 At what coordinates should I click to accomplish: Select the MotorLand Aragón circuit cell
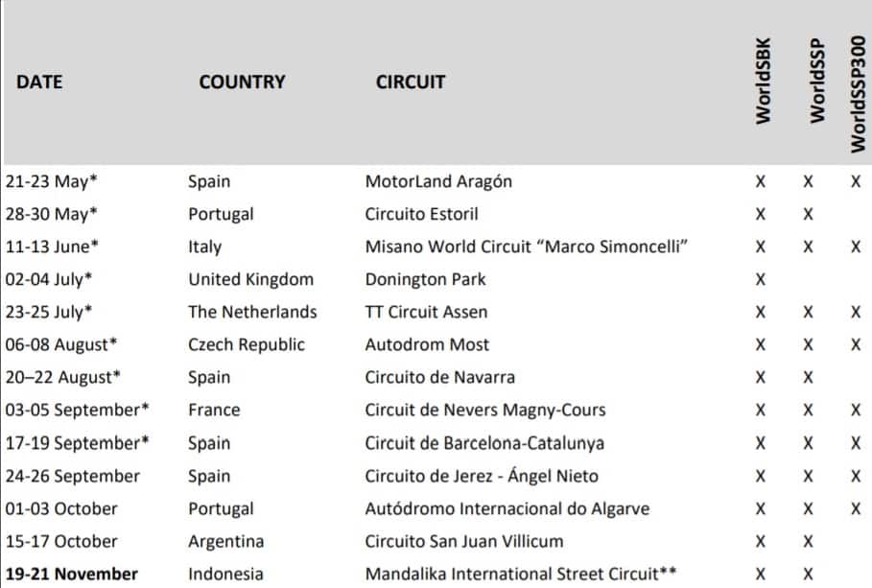coord(438,181)
